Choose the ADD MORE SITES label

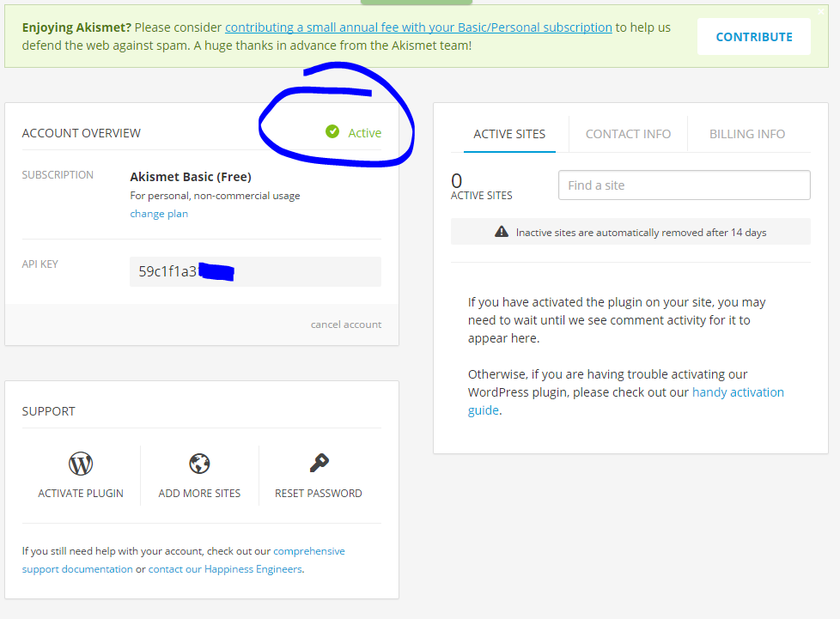pos(199,494)
